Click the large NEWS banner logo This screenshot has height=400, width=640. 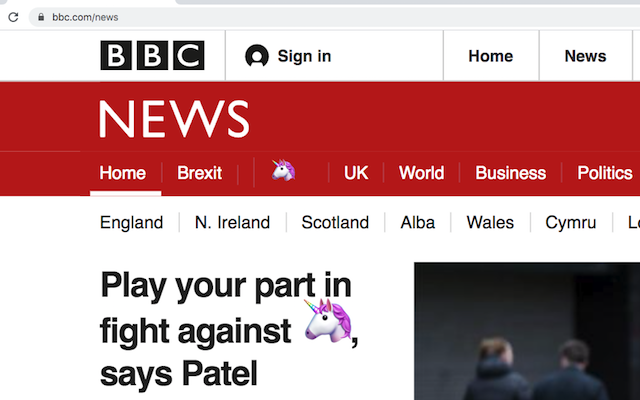tap(174, 118)
